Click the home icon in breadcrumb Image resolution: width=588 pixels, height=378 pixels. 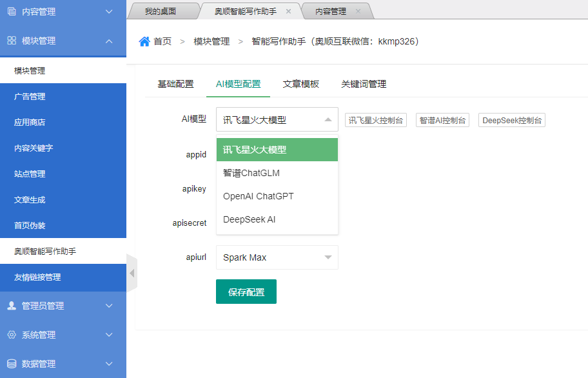pyautogui.click(x=144, y=41)
